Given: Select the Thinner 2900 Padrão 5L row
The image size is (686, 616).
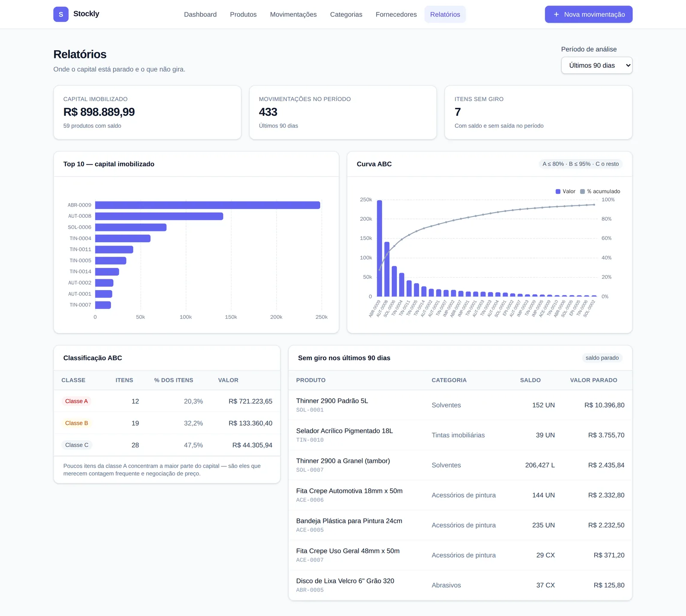Looking at the screenshot, I should click(460, 405).
